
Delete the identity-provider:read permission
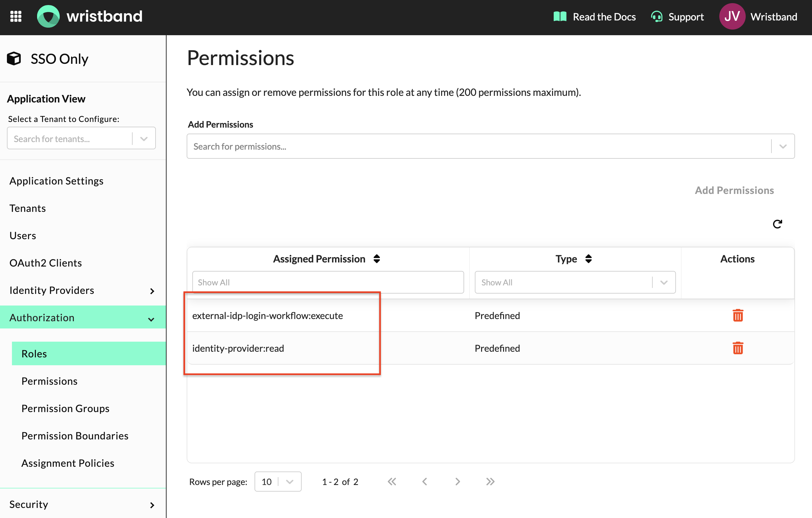click(x=738, y=348)
